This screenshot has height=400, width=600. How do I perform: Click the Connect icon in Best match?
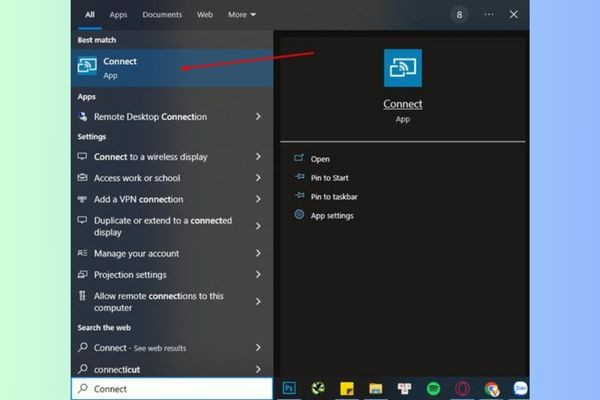[87, 66]
